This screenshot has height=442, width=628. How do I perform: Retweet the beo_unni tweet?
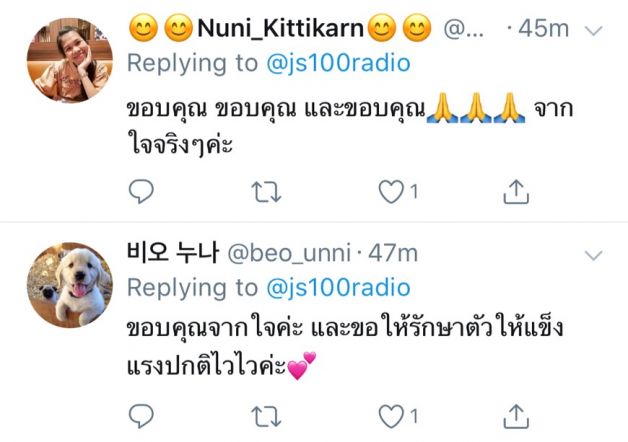(266, 417)
